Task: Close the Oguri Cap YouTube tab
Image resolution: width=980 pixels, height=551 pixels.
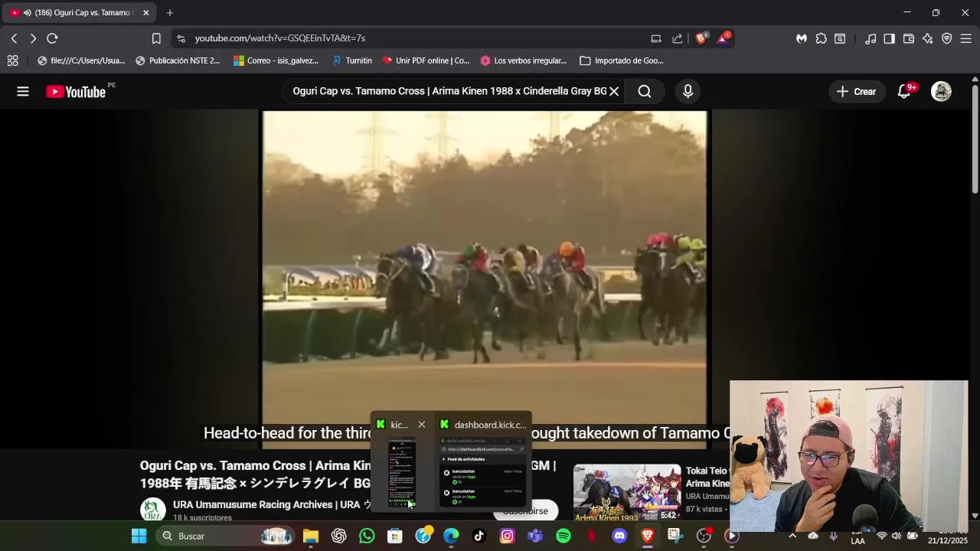Action: (x=145, y=13)
